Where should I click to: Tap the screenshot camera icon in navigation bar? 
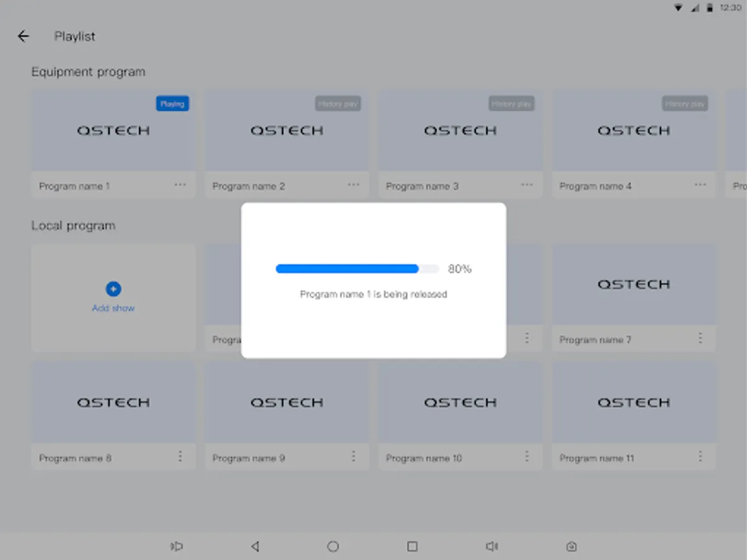click(571, 546)
